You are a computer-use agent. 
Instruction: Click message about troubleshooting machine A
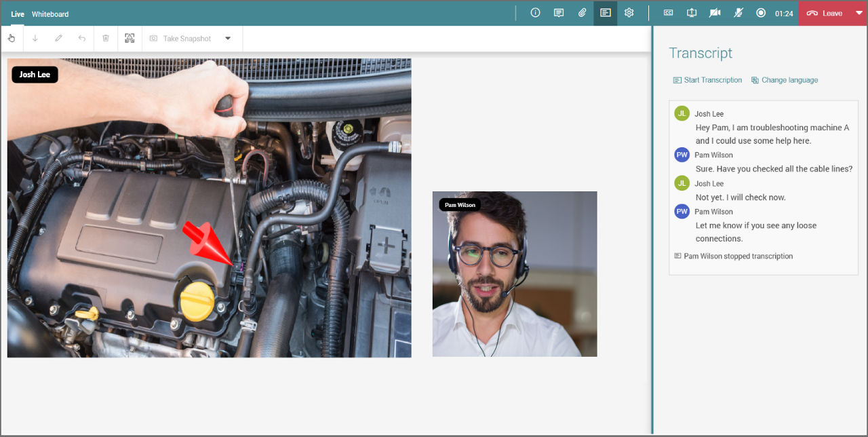tap(772, 134)
